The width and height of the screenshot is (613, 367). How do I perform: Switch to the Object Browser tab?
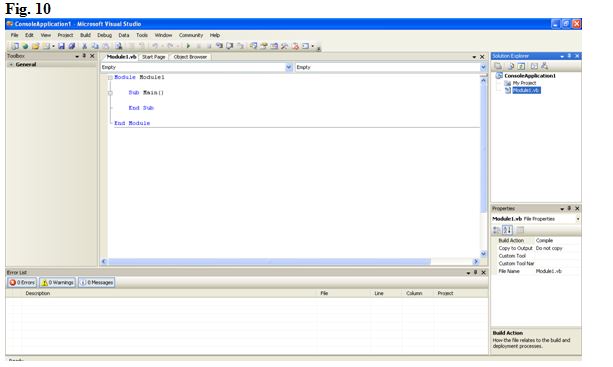[x=190, y=57]
